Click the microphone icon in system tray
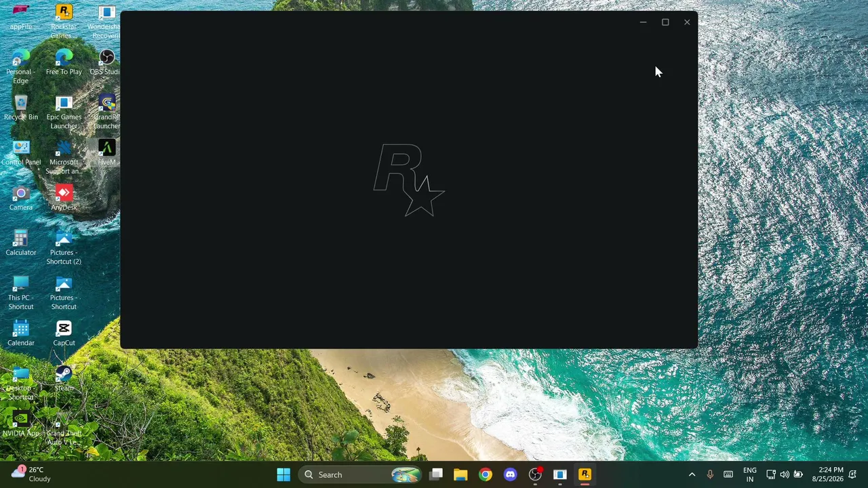The image size is (868, 488). tap(710, 474)
